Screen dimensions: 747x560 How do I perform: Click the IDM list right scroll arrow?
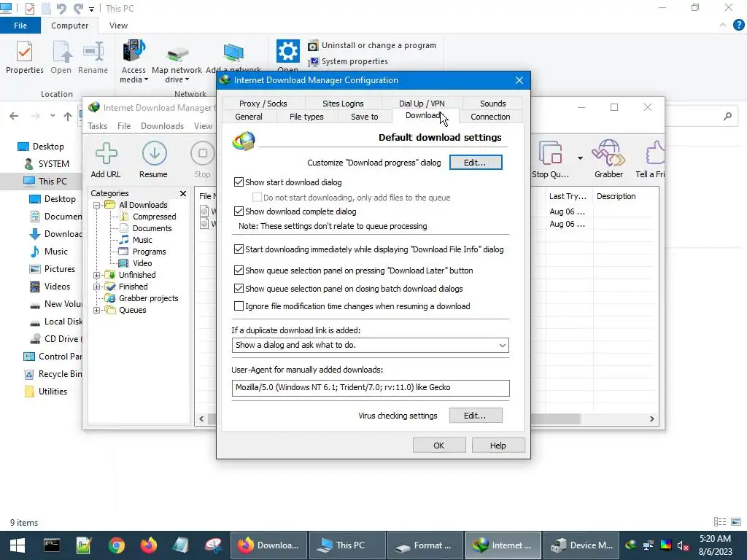(651, 419)
